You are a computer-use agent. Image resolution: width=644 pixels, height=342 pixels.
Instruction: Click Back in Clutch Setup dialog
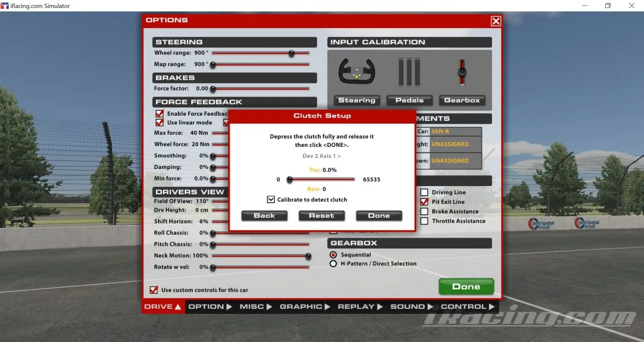(x=264, y=216)
